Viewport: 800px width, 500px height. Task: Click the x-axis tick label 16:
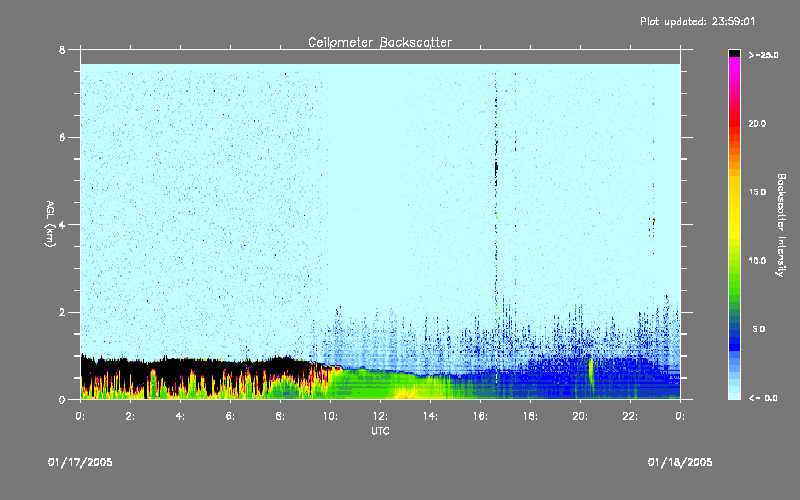click(480, 416)
